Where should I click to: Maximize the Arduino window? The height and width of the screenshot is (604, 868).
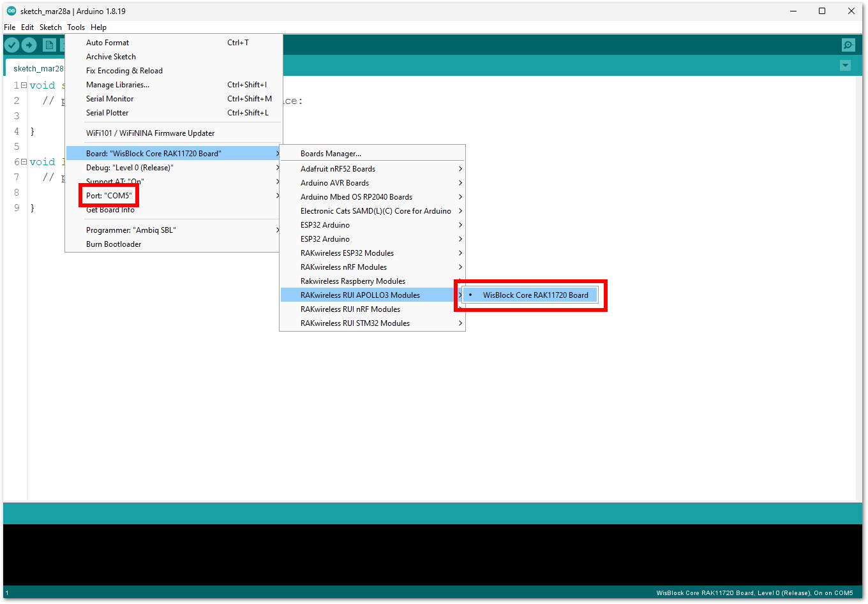(x=822, y=11)
